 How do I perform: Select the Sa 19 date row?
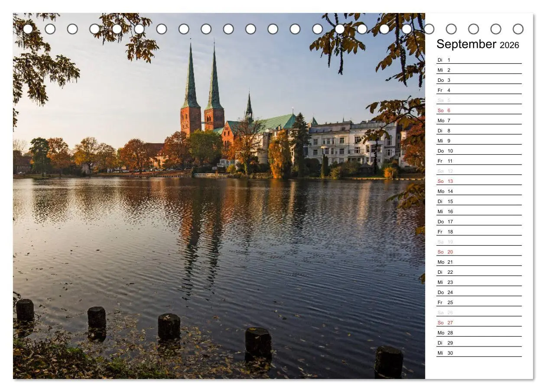tap(479, 242)
